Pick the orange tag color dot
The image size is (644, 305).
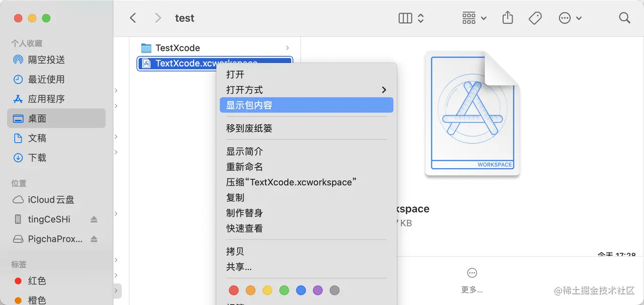pos(251,290)
